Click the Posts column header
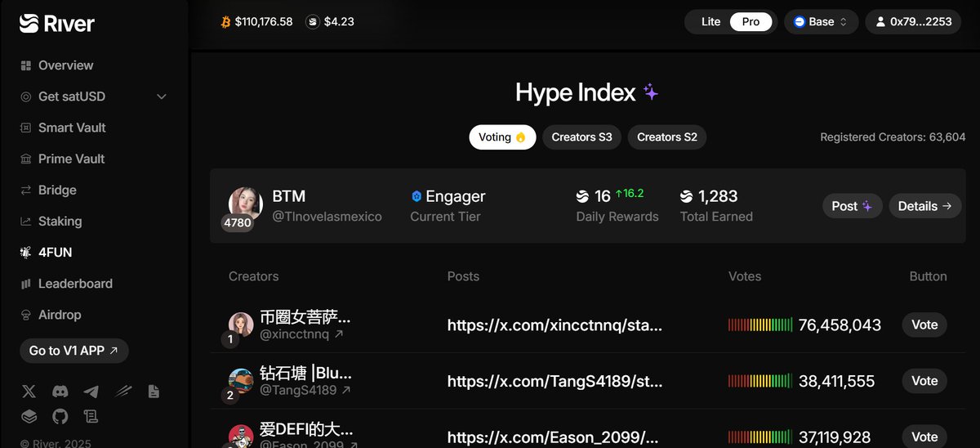This screenshot has height=448, width=980. coord(463,276)
